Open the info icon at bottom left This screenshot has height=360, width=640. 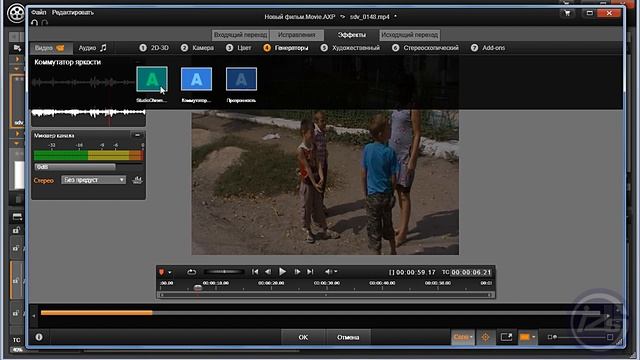coord(39,337)
